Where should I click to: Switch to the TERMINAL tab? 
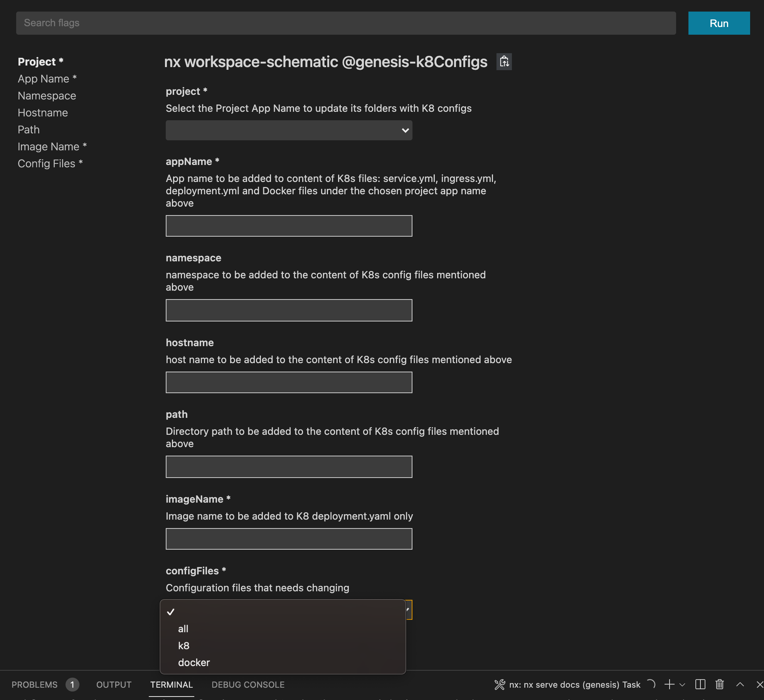172,684
